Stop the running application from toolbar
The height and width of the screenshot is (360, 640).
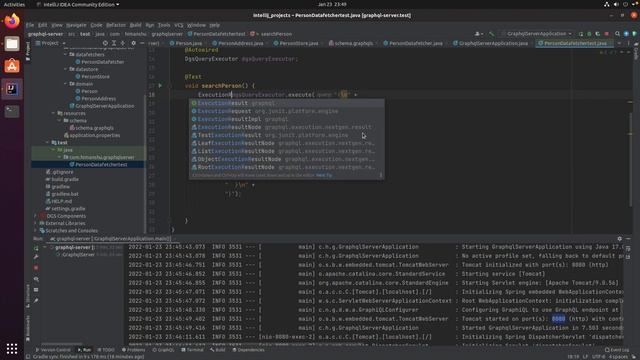click(x=607, y=34)
